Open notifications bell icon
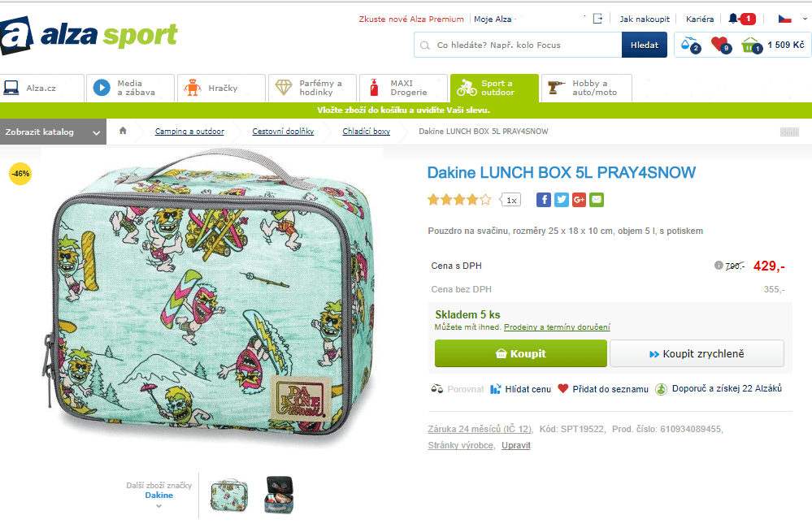Viewport: 812px width, 528px height. click(733, 19)
